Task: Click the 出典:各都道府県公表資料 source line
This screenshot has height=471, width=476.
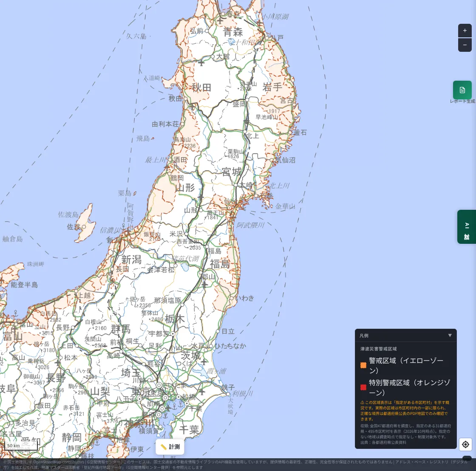Action: point(383,443)
